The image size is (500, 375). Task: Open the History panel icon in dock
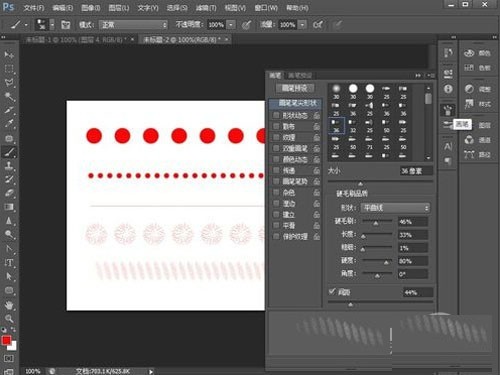[x=448, y=53]
